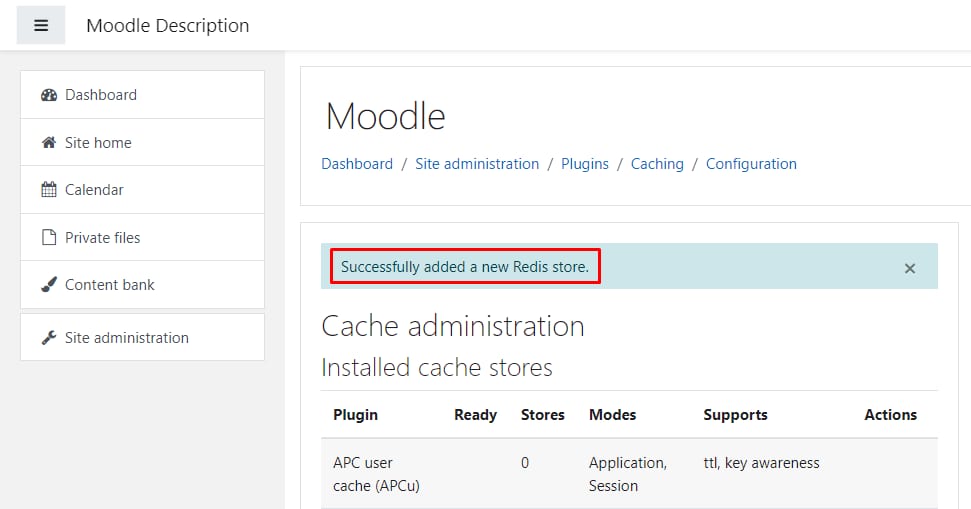Dismiss the Redis store success notification
The width and height of the screenshot is (971, 509).
(910, 268)
